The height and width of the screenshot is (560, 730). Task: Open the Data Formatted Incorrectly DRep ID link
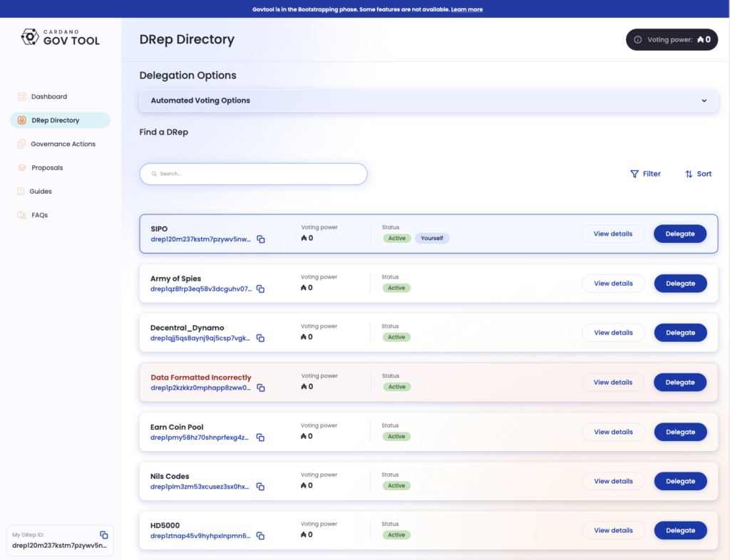200,388
